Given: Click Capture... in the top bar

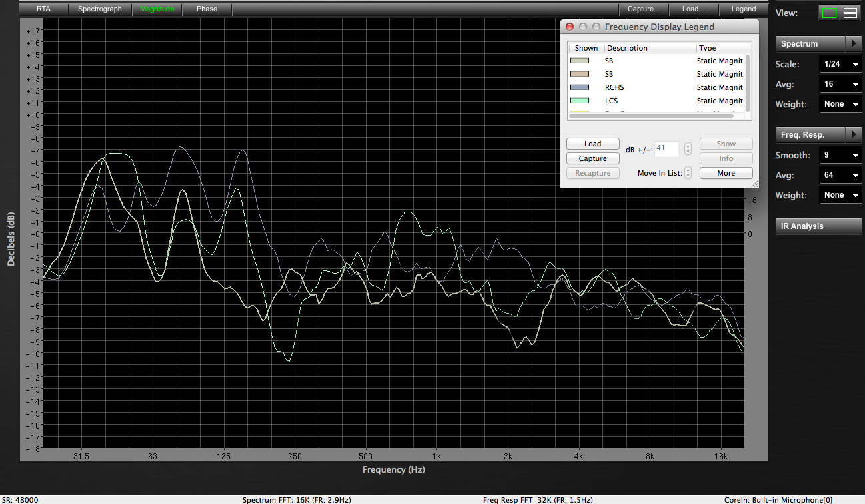Looking at the screenshot, I should (x=644, y=9).
